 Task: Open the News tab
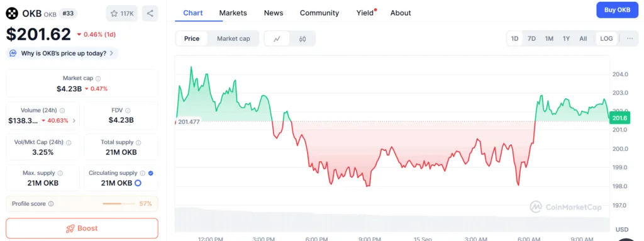point(274,13)
